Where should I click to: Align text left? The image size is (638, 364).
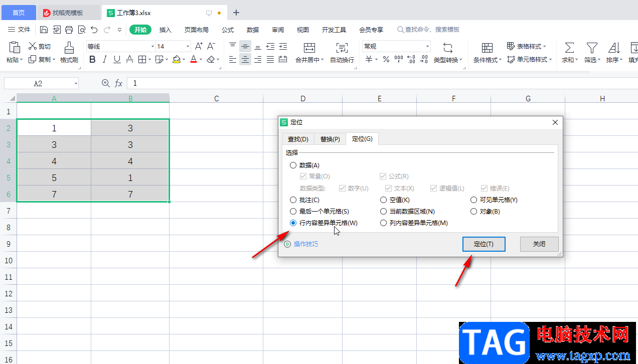tap(233, 60)
